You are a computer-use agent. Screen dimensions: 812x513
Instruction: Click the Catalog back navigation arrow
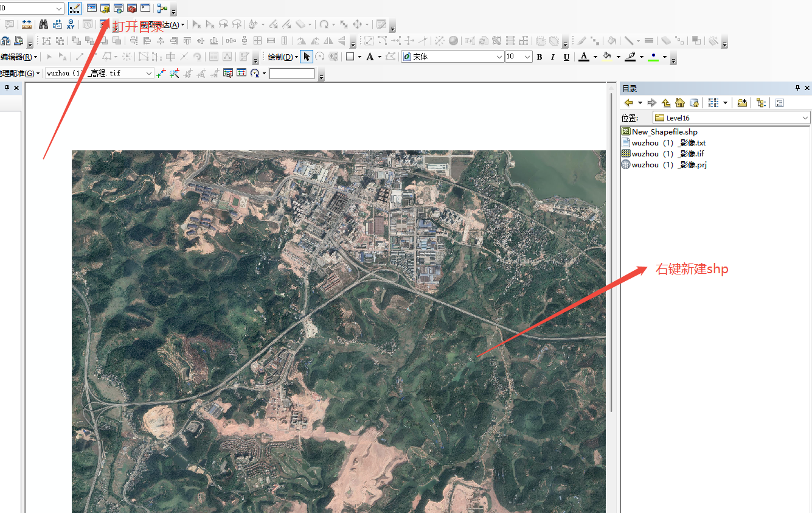628,103
